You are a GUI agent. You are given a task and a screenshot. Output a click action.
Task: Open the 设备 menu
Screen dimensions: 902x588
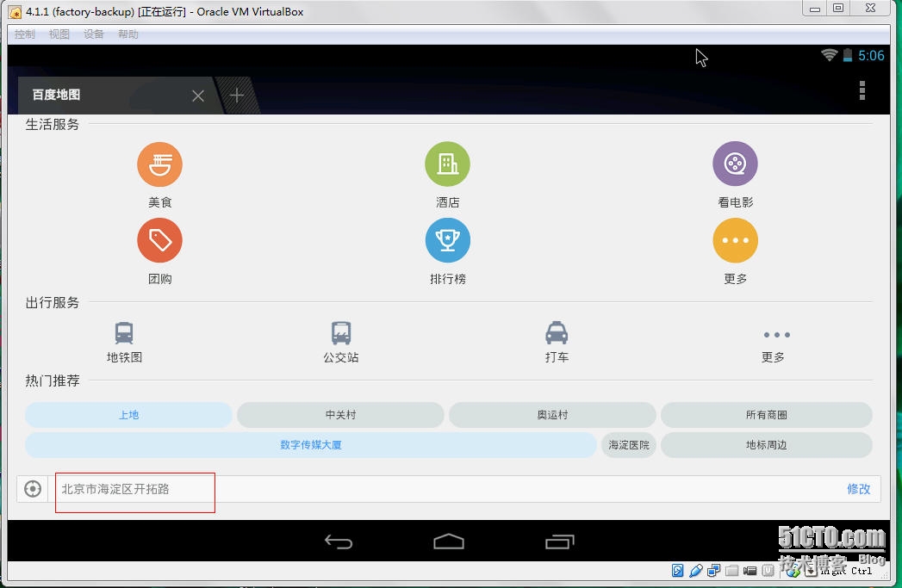coord(94,34)
